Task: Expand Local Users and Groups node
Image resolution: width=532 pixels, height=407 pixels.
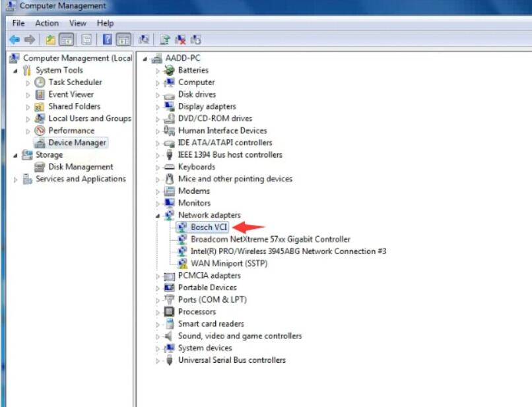Action: [x=28, y=119]
